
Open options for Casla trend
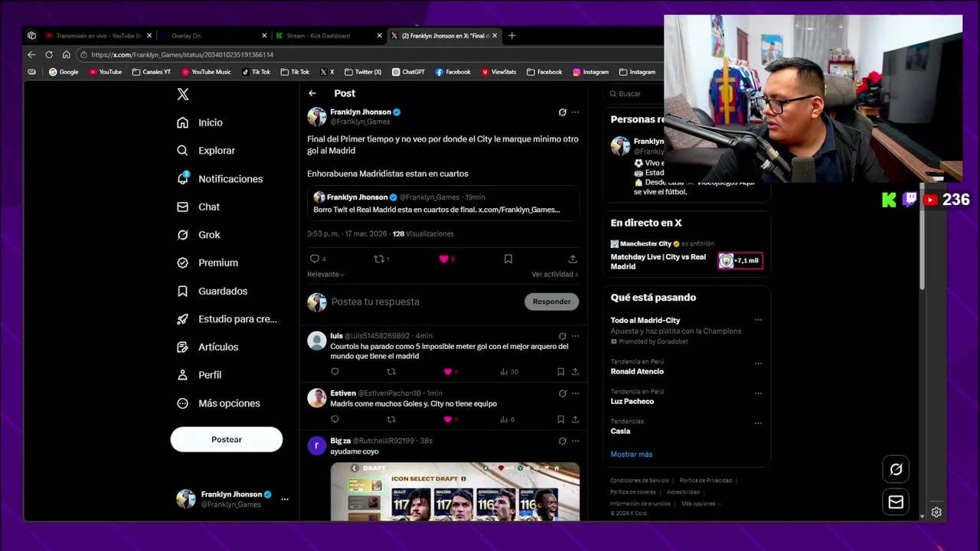(x=758, y=423)
